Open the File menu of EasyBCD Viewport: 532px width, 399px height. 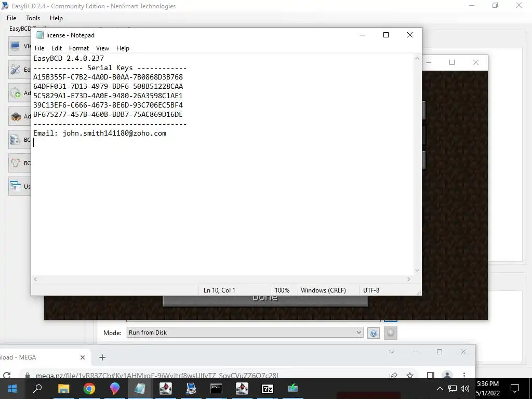[11, 18]
